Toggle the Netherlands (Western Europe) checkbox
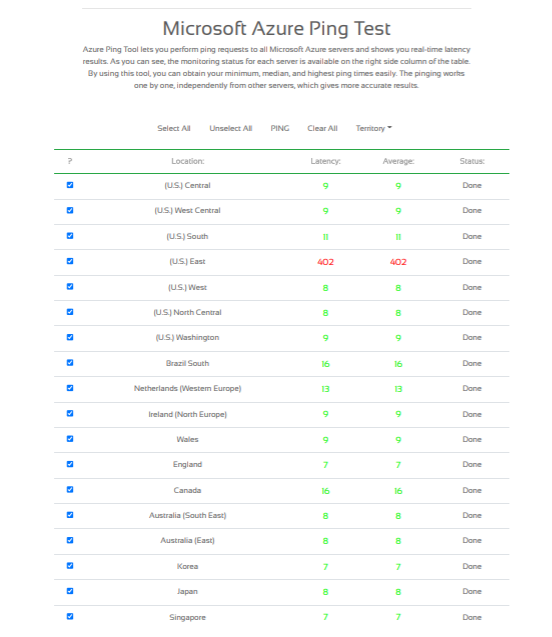This screenshot has height=637, width=552. click(70, 388)
